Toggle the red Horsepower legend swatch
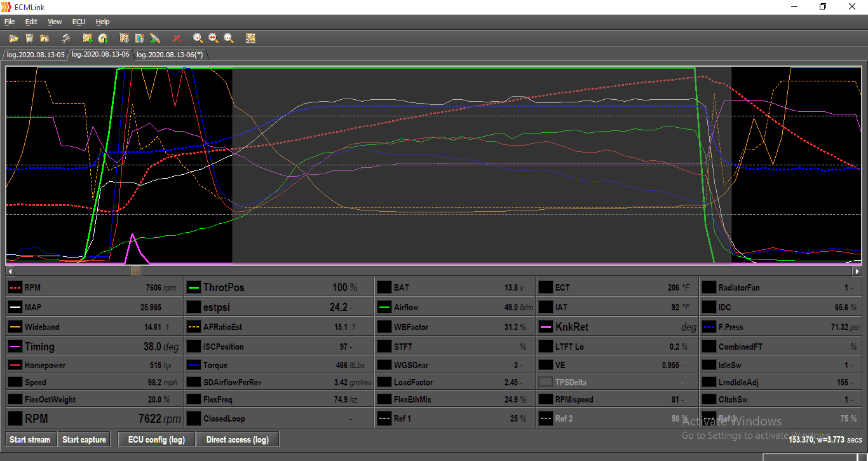Viewport: 868px width, 461px height. [15, 365]
